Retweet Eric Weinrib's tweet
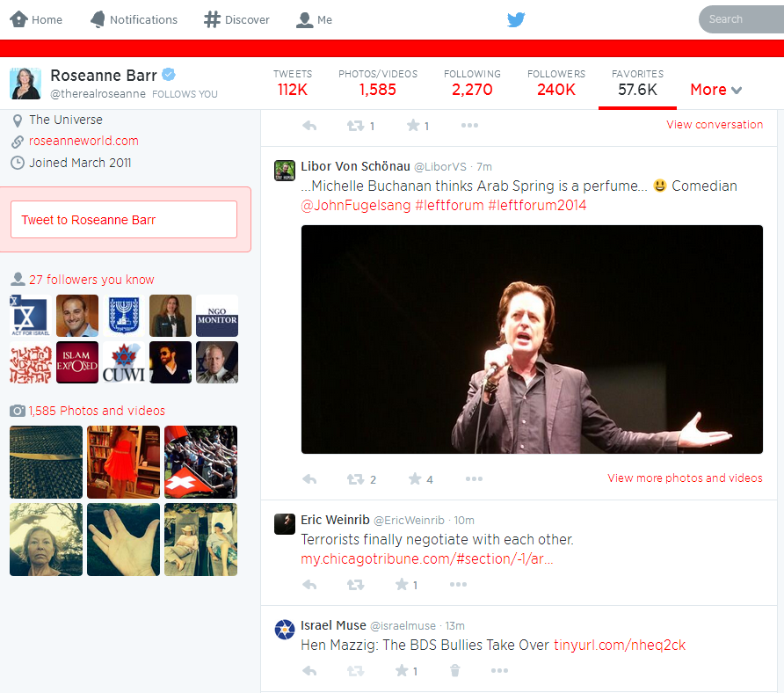 click(355, 585)
